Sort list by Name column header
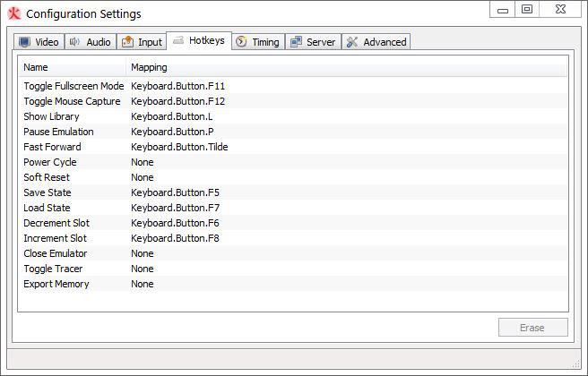 (72, 67)
